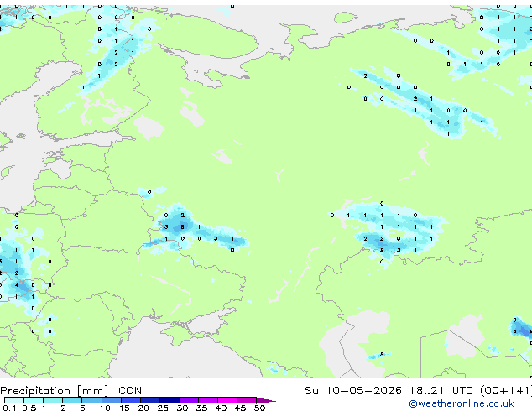The width and height of the screenshot is (532, 411).
Task: Click legend scale label '30'
Action: (x=182, y=408)
